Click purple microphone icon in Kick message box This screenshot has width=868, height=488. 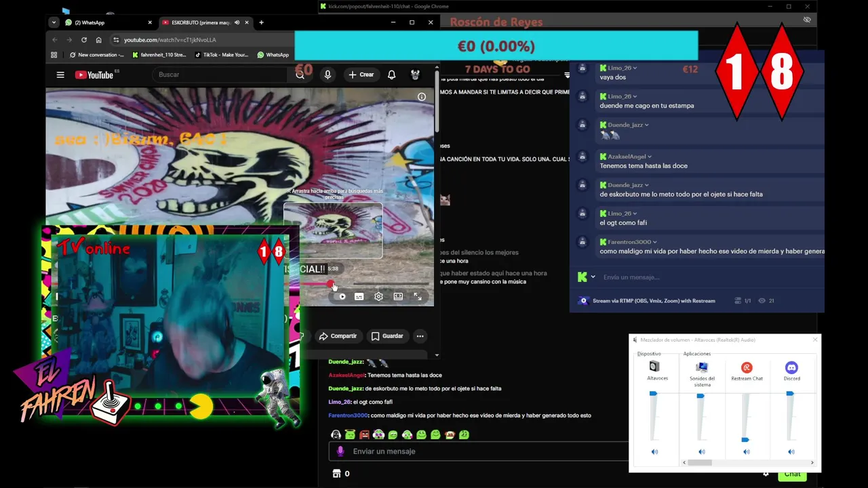click(340, 451)
